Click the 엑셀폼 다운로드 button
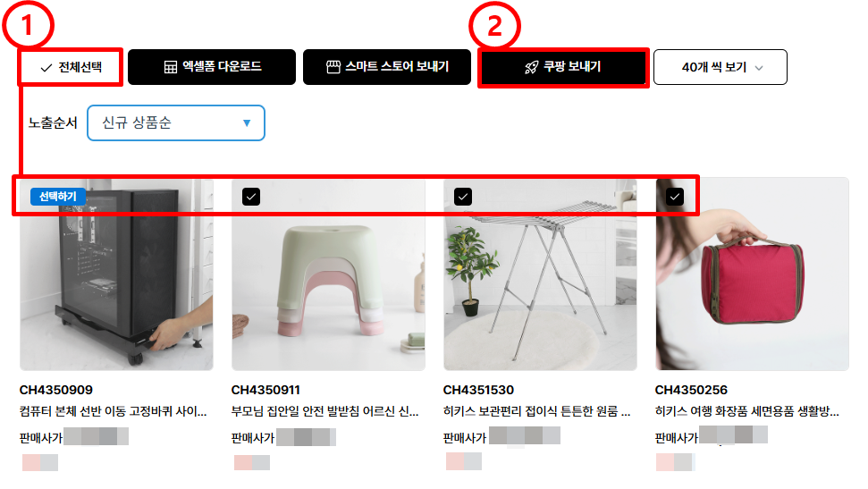Image resolution: width=868 pixels, height=489 pixels. (212, 67)
